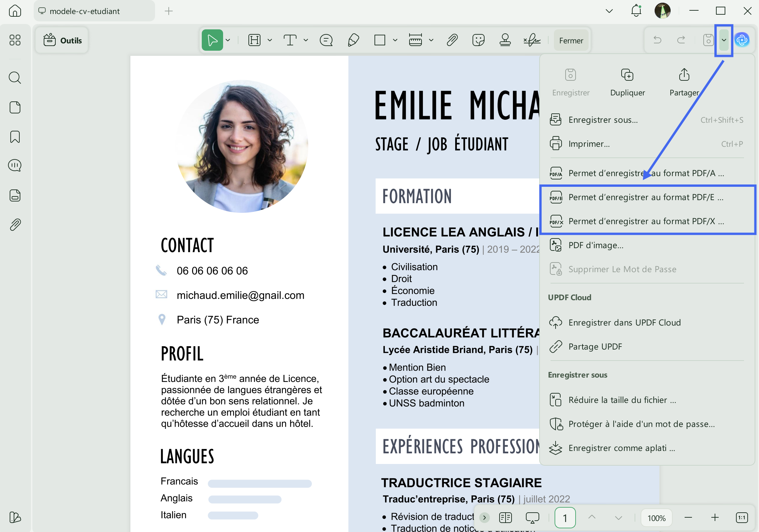The image size is (759, 532).
Task: Expand the shape tool options chevron
Action: (396, 40)
